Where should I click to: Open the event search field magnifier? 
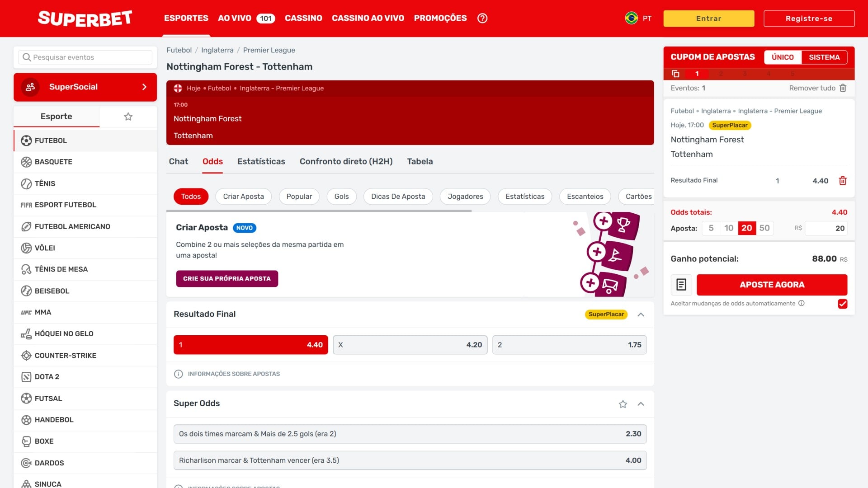tap(27, 57)
